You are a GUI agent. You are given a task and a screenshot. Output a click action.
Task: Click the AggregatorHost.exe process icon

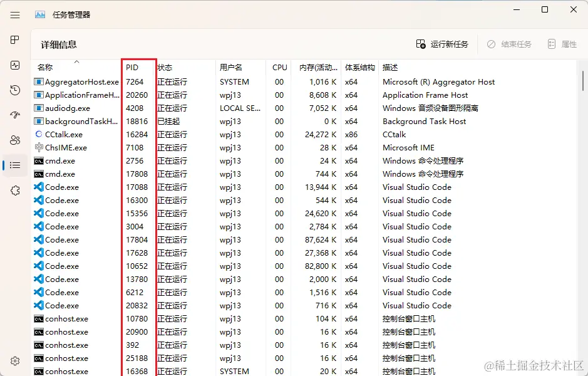(39, 82)
